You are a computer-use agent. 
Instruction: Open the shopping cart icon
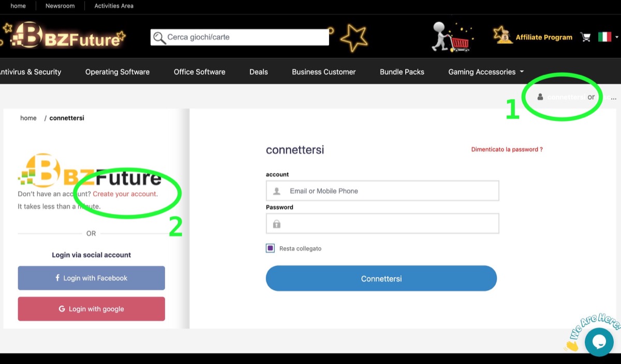(585, 37)
